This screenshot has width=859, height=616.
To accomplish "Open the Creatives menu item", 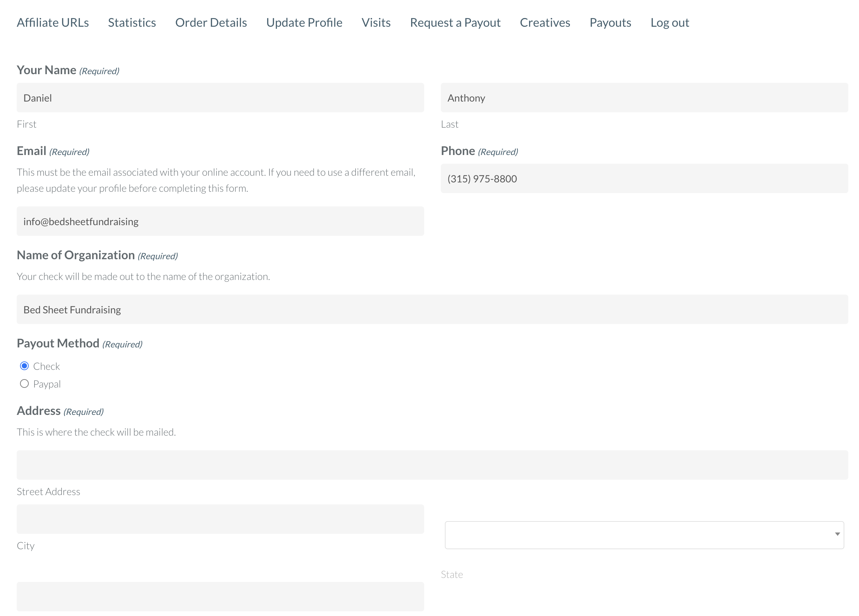I will 545,23.
